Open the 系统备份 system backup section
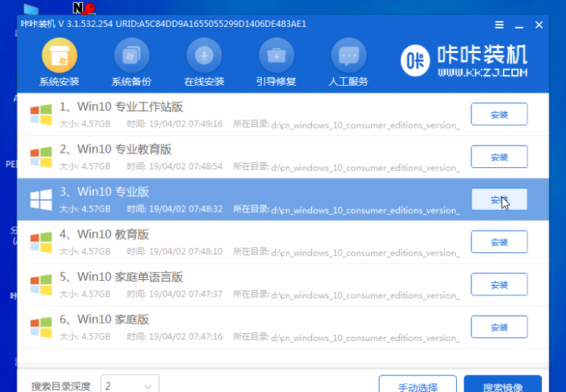This screenshot has width=566, height=392. pos(132,63)
